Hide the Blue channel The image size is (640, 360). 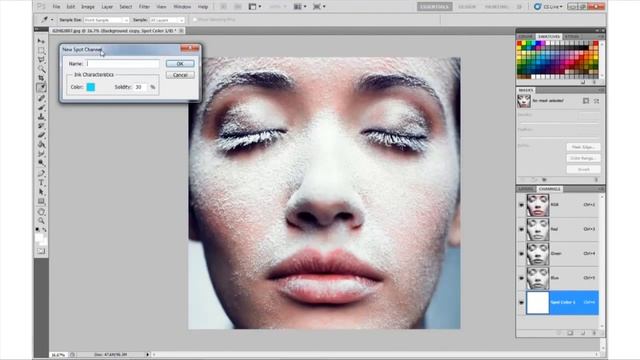coord(521,278)
